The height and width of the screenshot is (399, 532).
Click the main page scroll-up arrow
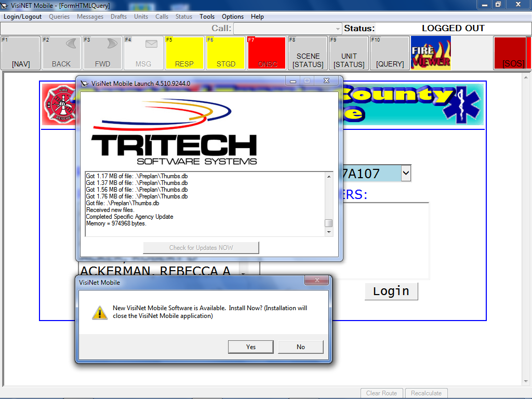(526, 78)
